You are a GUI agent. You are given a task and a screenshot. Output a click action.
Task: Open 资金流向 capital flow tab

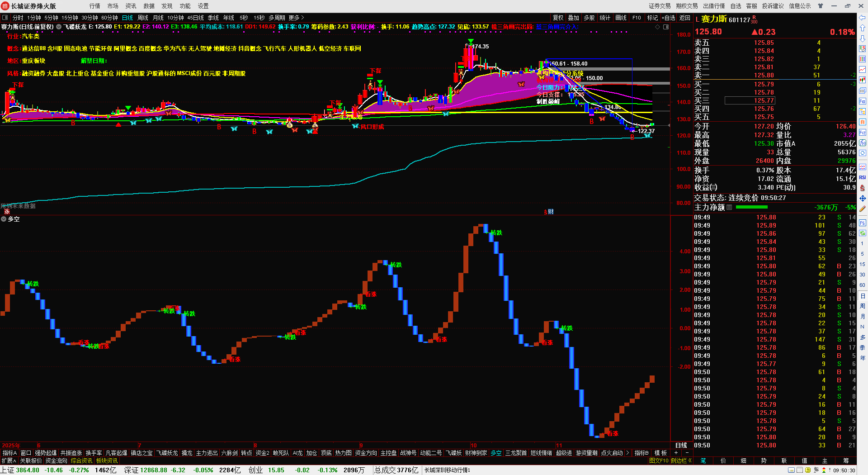click(x=56, y=461)
